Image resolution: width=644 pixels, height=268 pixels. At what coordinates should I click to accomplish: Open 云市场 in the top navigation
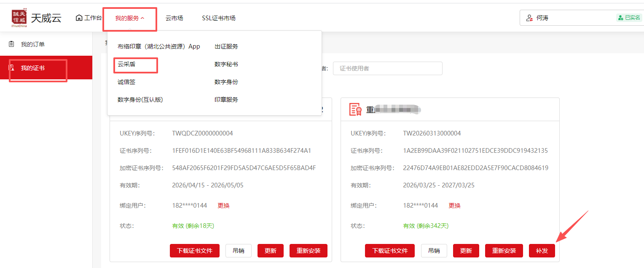[x=174, y=18]
